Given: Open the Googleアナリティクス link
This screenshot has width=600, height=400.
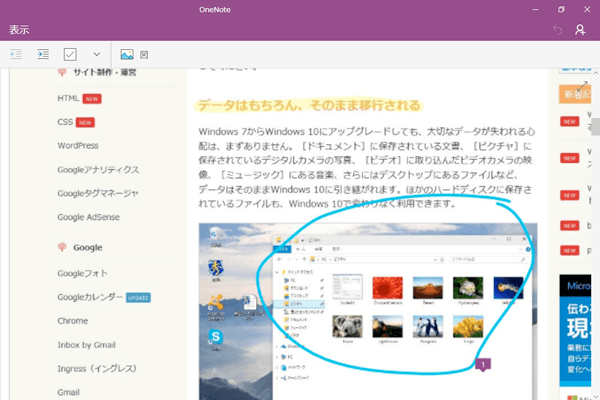Looking at the screenshot, I should point(98,170).
